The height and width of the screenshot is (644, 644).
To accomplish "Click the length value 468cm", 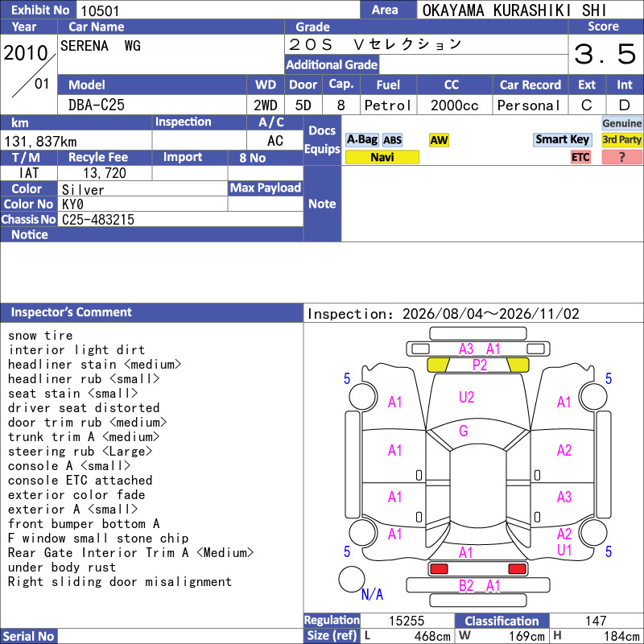I will (x=432, y=636).
